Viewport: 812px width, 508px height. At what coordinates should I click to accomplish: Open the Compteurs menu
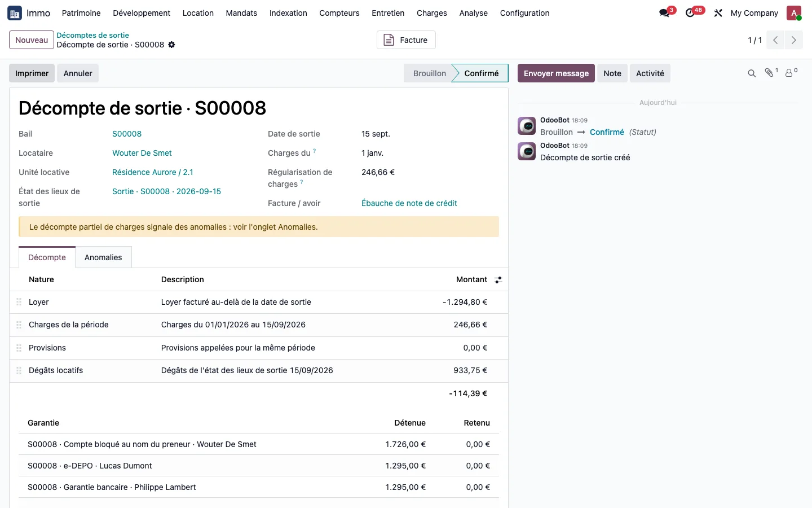[x=339, y=13]
